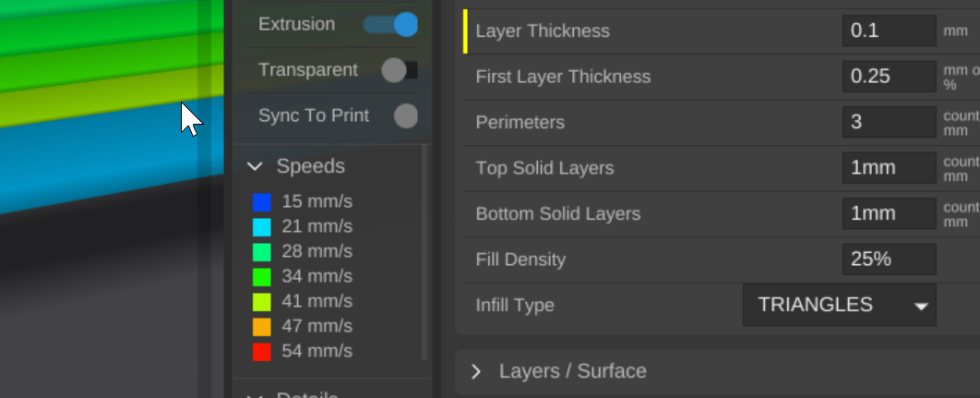The width and height of the screenshot is (980, 398).
Task: Click the 28 mm/s swatch
Action: [x=262, y=252]
